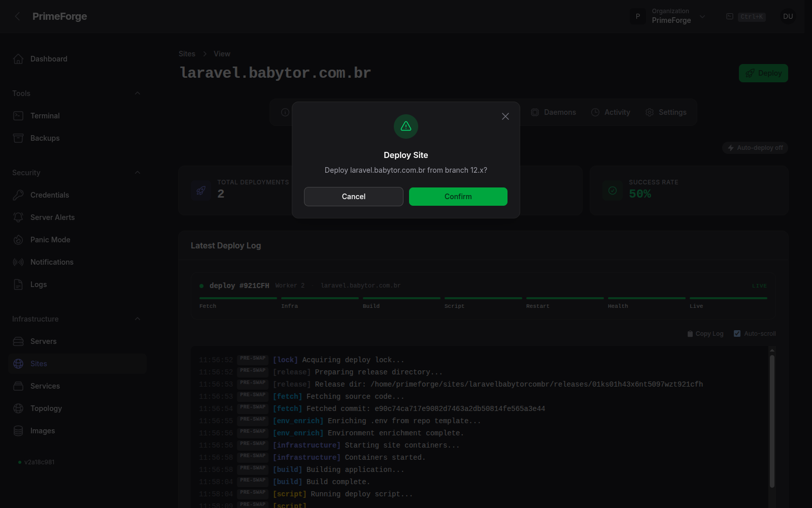Open the Images database icon
This screenshot has height=508, width=812.
(x=18, y=431)
